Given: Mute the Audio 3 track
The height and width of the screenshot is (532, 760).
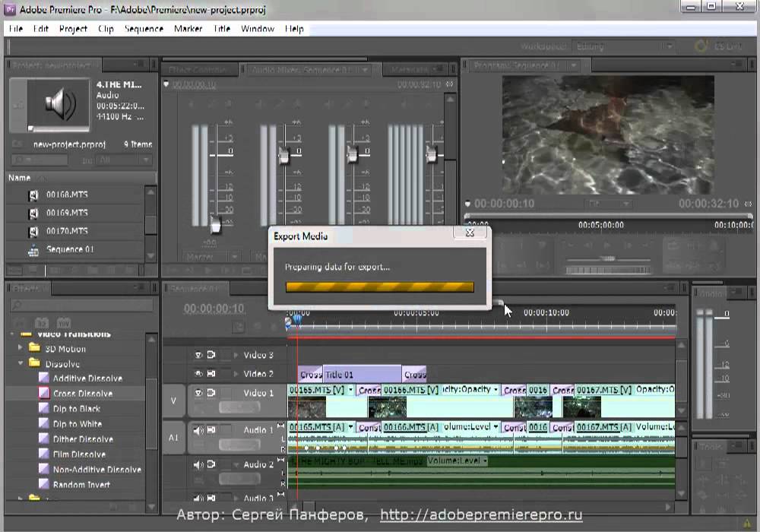Looking at the screenshot, I should pyautogui.click(x=198, y=498).
